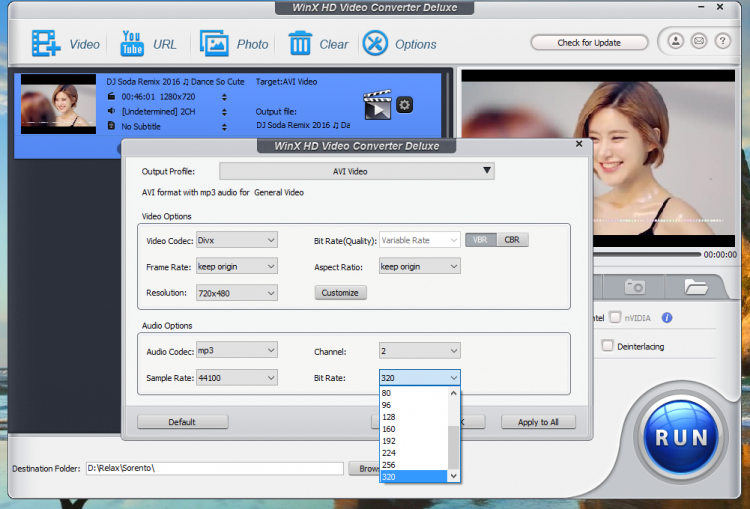Click the blue info icon near nVIDIA
The image size is (750, 509).
click(x=667, y=318)
